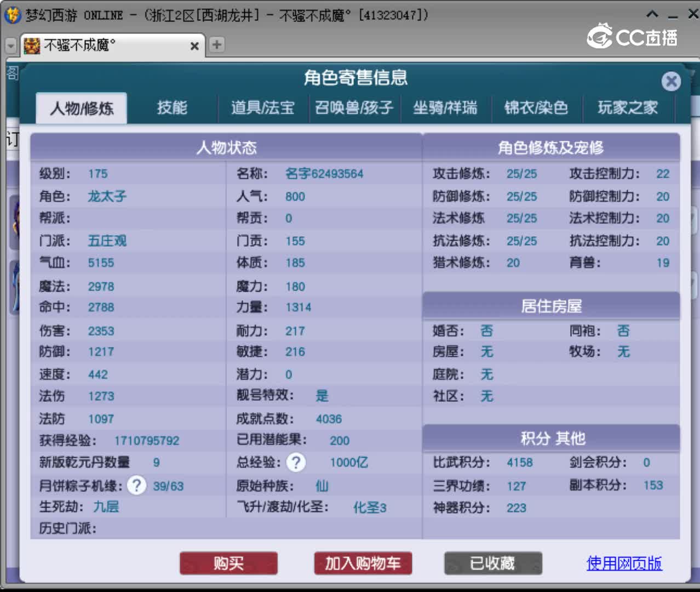Add a new tab with plus button

[x=217, y=44]
